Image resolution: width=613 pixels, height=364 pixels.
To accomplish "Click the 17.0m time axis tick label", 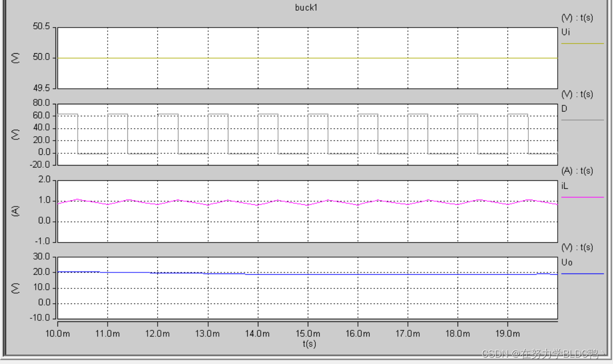I will click(x=408, y=334).
